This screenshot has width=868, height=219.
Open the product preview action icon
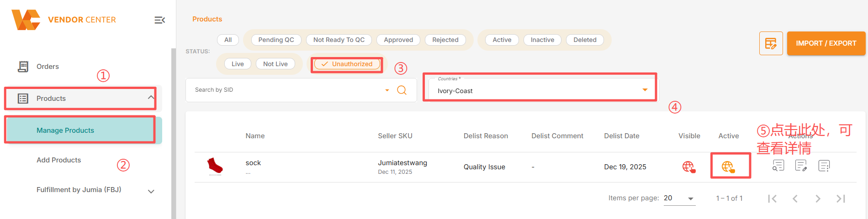778,166
